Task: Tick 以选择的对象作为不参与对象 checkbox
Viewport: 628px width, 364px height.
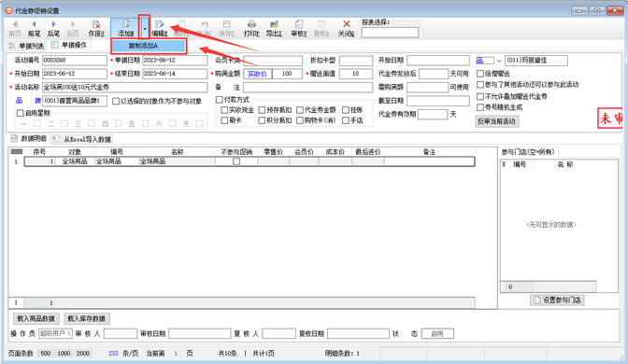Action: 116,101
